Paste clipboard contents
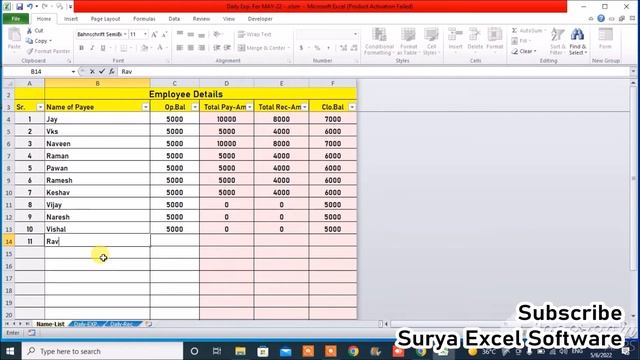Screen dimensions: 640x360 tap(14, 40)
